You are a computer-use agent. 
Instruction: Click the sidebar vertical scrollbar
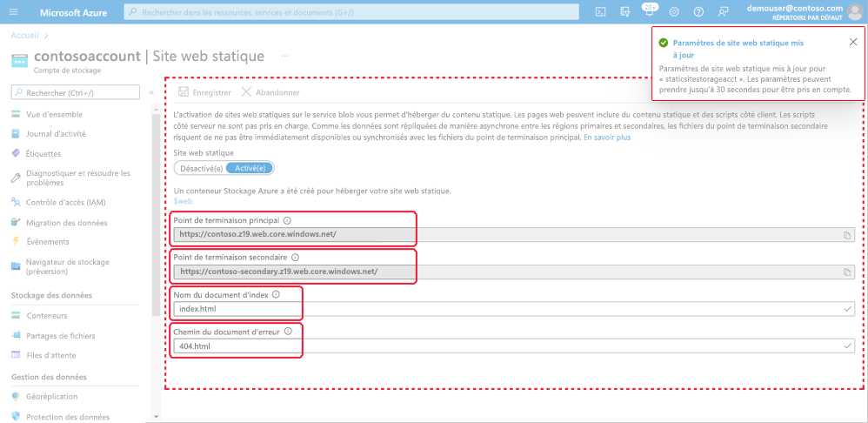[156, 215]
